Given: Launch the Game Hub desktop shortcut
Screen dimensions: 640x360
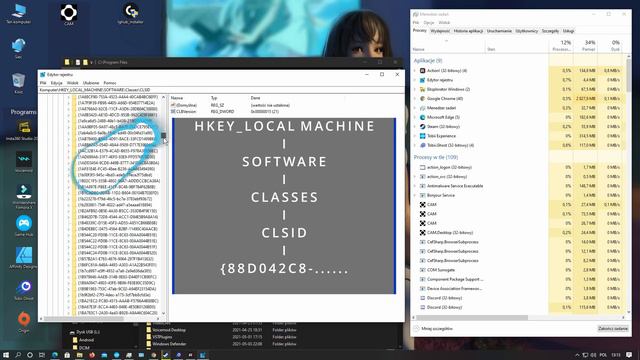Looking at the screenshot, I should coord(24,225).
